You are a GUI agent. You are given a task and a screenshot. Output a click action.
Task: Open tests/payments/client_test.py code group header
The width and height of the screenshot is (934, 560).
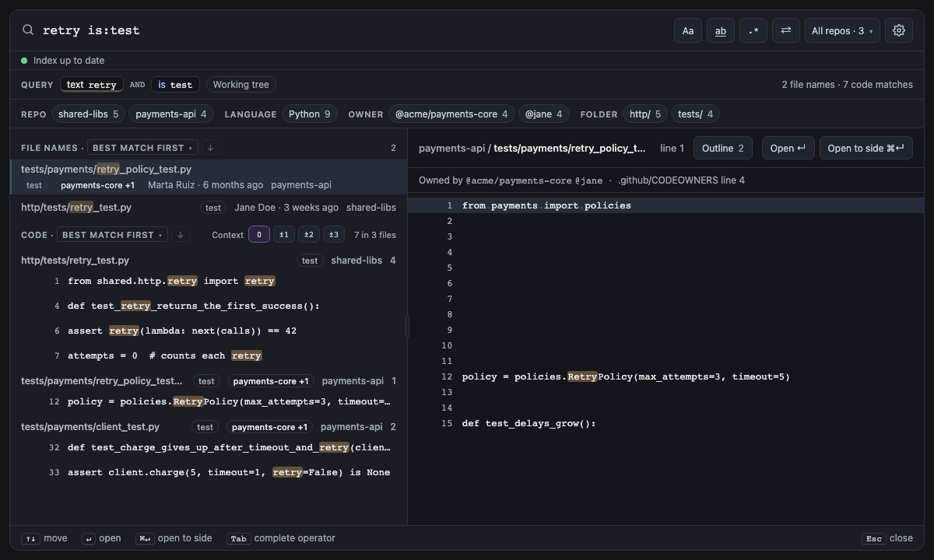pyautogui.click(x=209, y=427)
